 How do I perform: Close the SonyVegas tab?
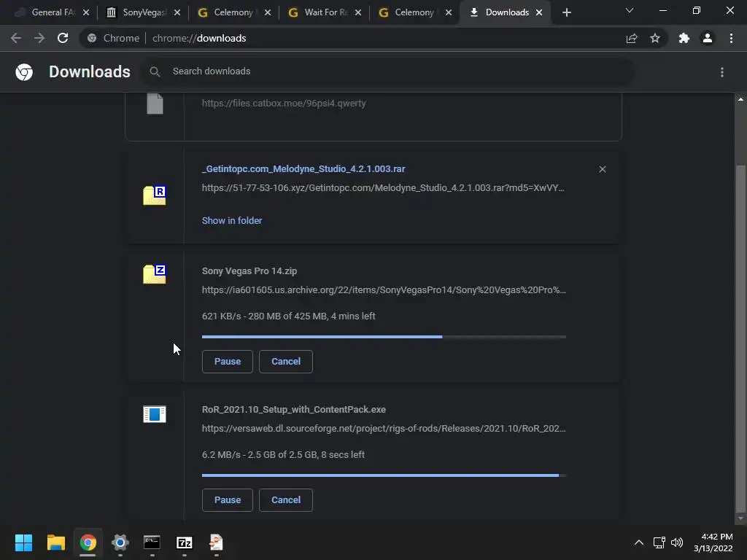click(177, 12)
